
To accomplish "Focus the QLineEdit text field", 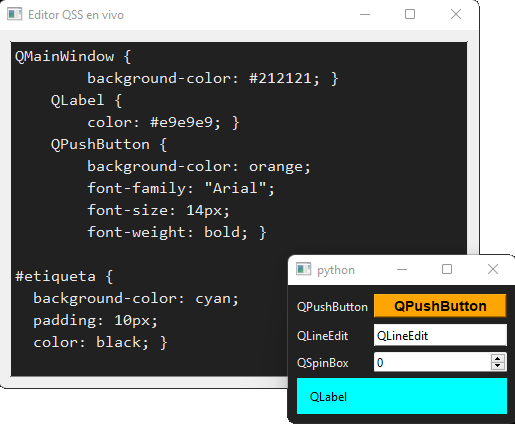I will tap(440, 335).
